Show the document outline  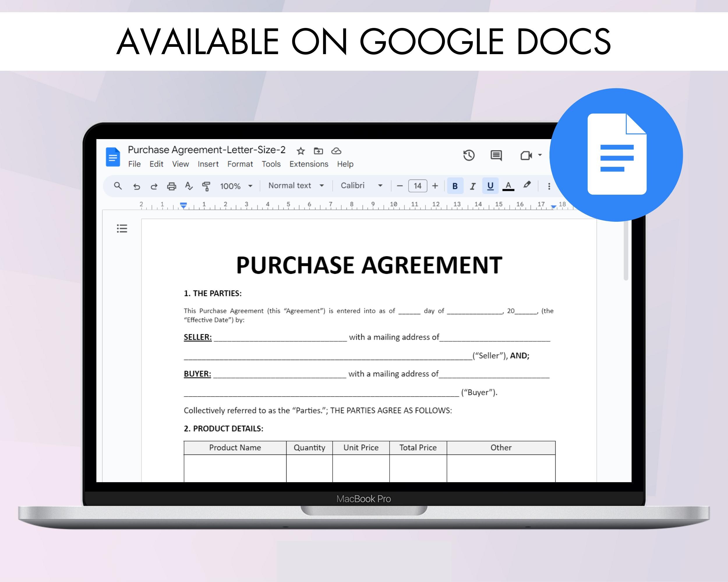(122, 228)
